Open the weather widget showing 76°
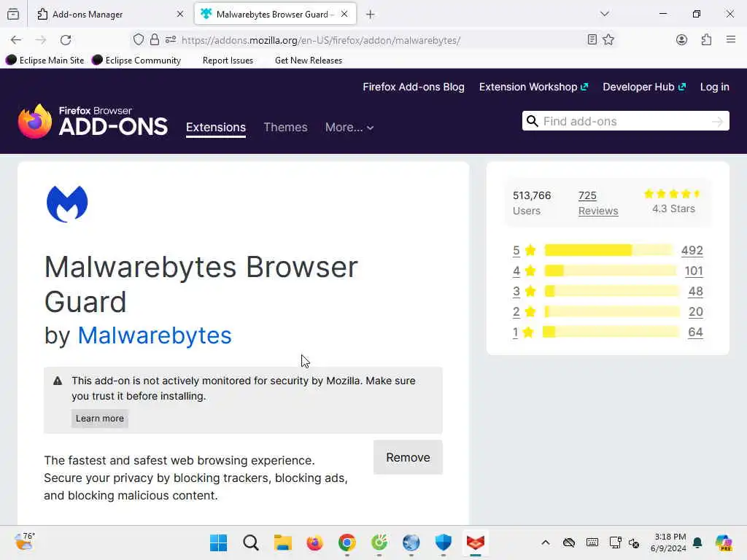This screenshot has width=747, height=560. pyautogui.click(x=25, y=542)
